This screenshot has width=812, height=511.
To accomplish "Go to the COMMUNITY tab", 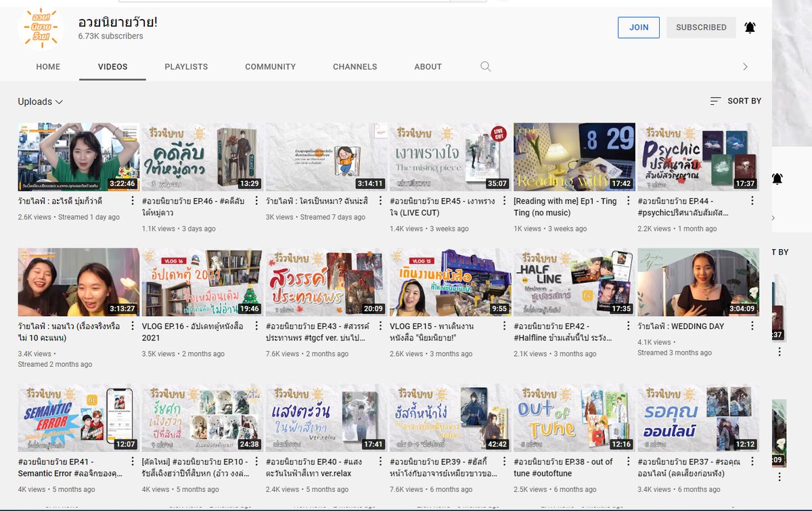I will (270, 67).
